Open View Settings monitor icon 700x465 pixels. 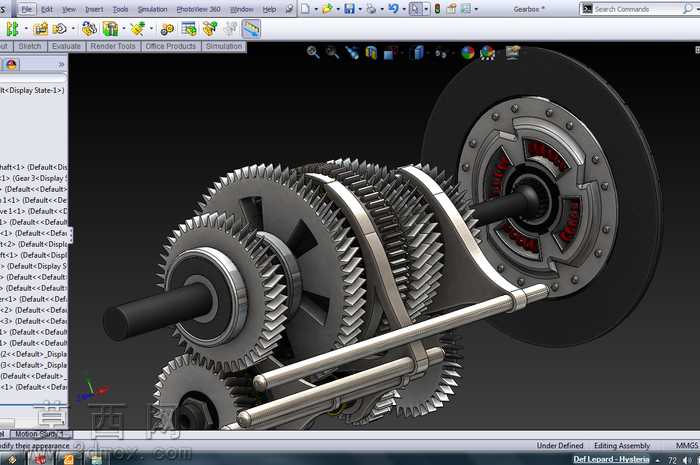pos(513,53)
